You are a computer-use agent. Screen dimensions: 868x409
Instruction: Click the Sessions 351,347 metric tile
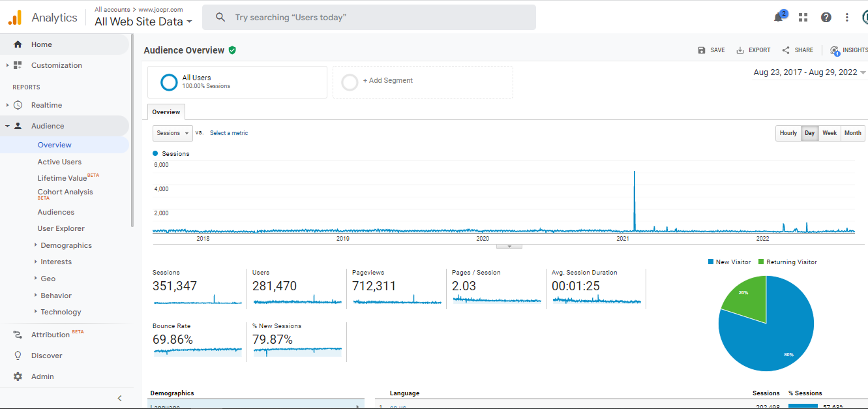pos(197,287)
